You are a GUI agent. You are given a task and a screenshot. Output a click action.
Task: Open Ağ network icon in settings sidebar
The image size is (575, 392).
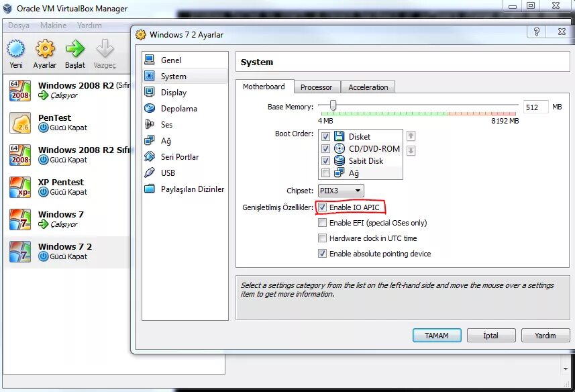point(150,140)
